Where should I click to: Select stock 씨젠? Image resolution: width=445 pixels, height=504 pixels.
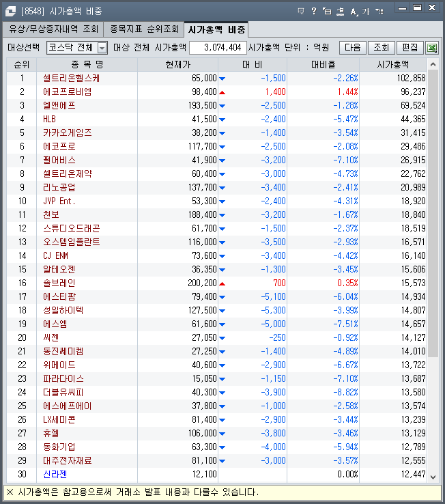coord(51,338)
